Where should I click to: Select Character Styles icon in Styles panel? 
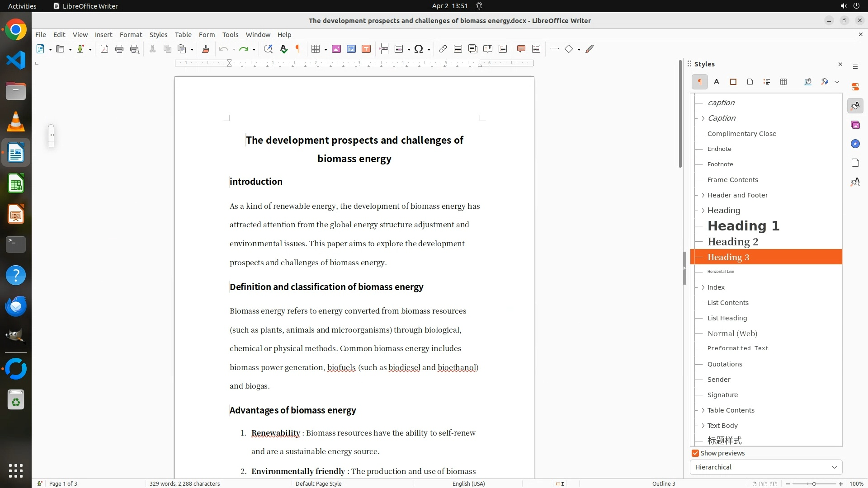717,82
